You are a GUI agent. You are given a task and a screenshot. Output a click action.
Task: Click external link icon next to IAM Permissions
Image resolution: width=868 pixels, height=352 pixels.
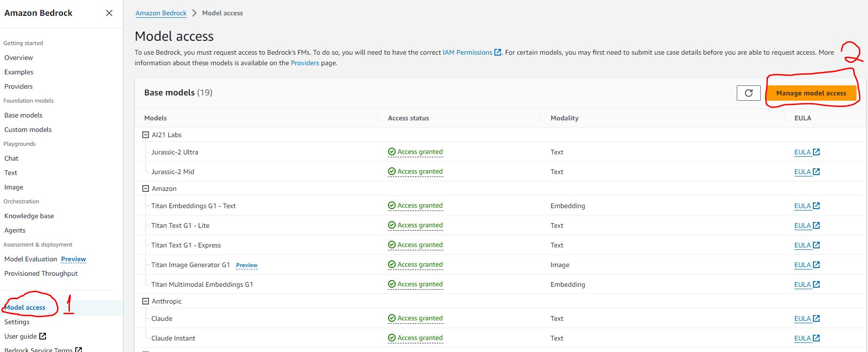(498, 52)
